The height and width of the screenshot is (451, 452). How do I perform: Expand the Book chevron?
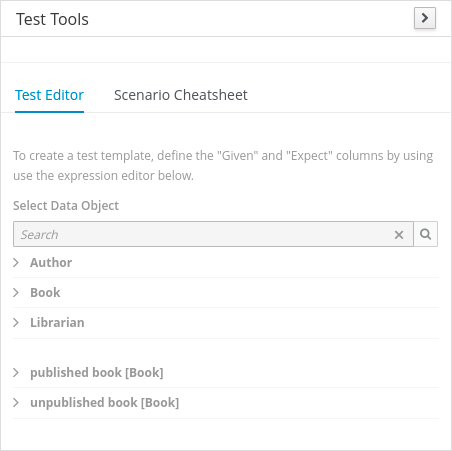[x=16, y=293]
